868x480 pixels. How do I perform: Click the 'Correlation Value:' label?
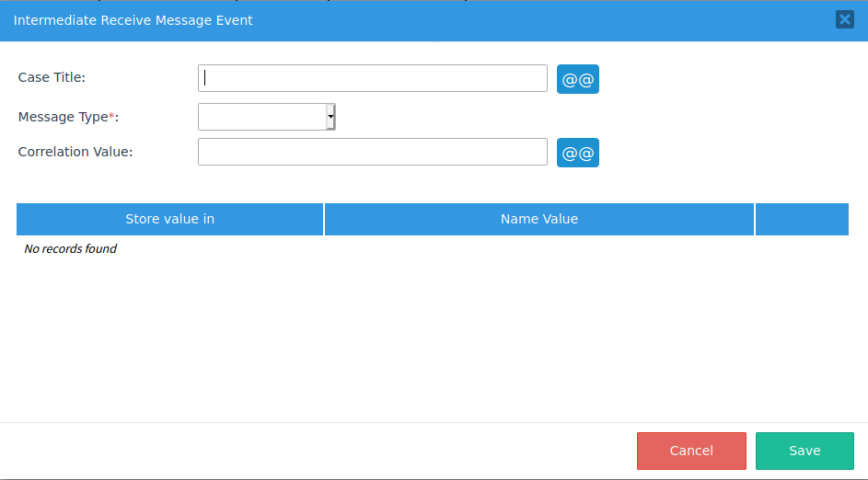tap(75, 152)
